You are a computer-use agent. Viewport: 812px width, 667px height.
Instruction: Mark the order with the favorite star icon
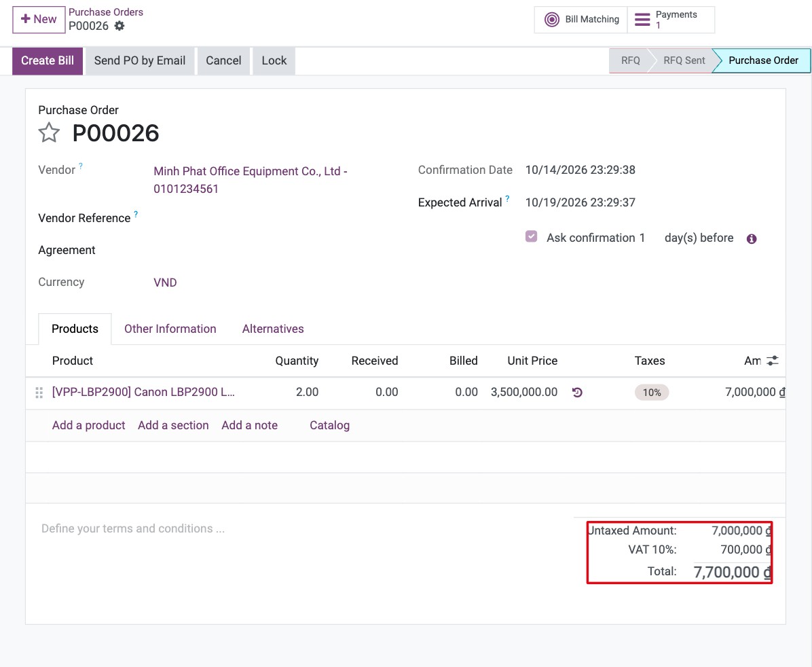(49, 132)
